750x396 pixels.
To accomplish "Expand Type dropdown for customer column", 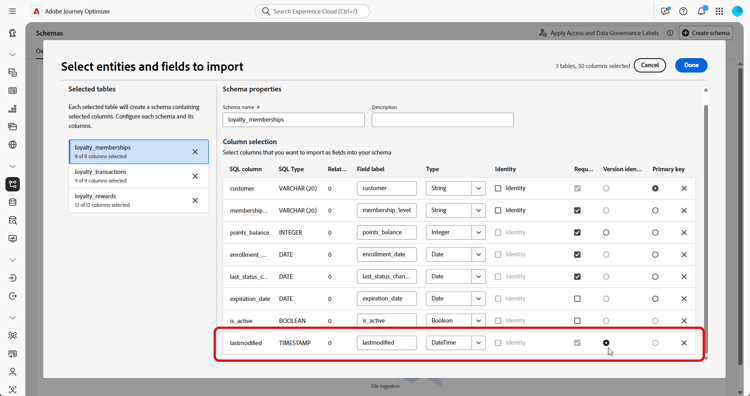I will click(478, 188).
